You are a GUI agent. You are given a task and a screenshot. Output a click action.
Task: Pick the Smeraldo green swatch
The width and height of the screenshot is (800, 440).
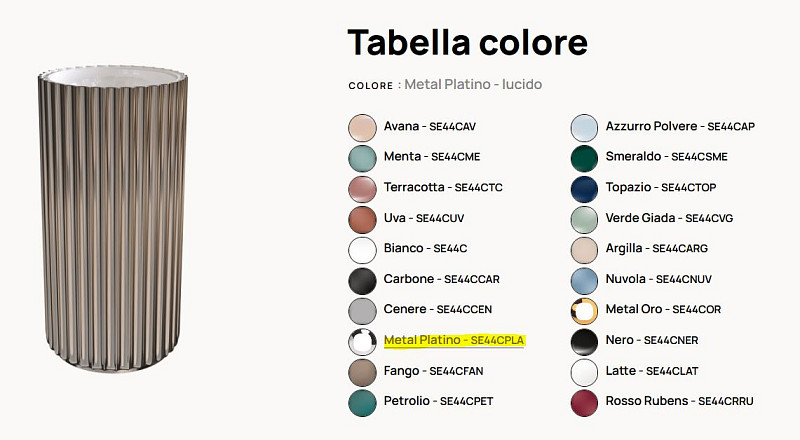[584, 158]
